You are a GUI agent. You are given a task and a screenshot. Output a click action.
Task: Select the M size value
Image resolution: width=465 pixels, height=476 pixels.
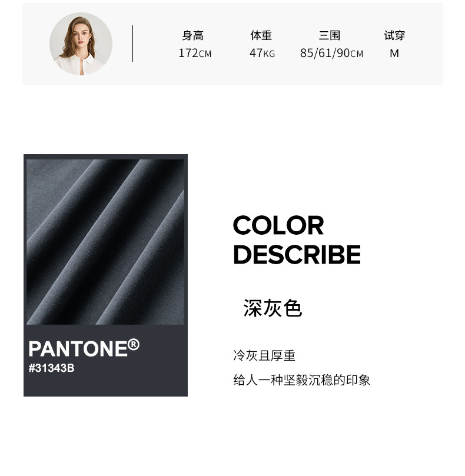(394, 54)
